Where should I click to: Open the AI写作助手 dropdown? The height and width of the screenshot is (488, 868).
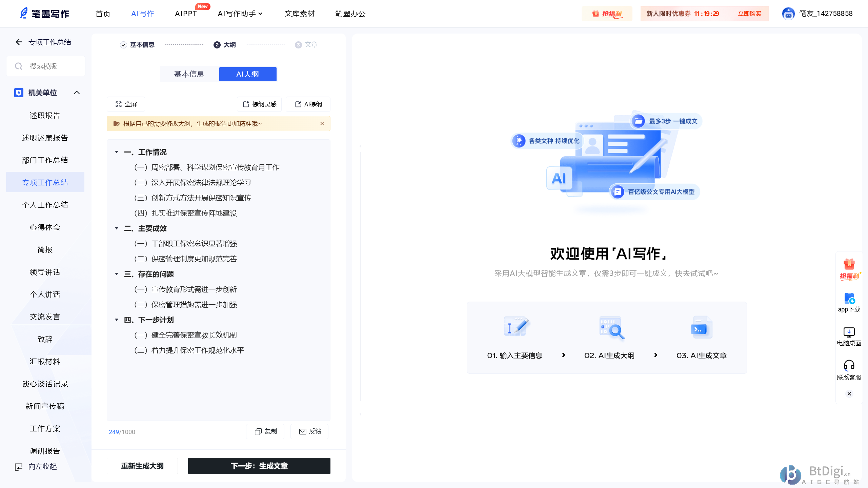(240, 14)
